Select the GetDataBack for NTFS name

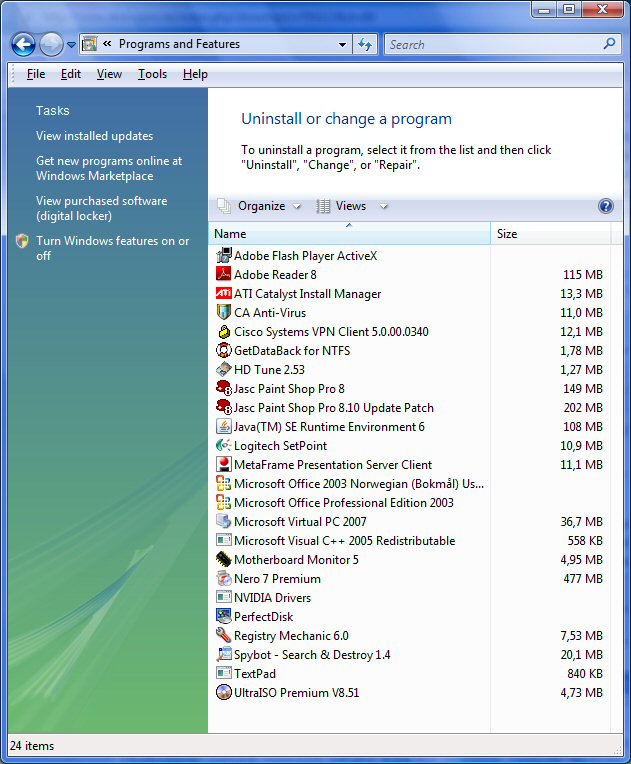coord(292,351)
